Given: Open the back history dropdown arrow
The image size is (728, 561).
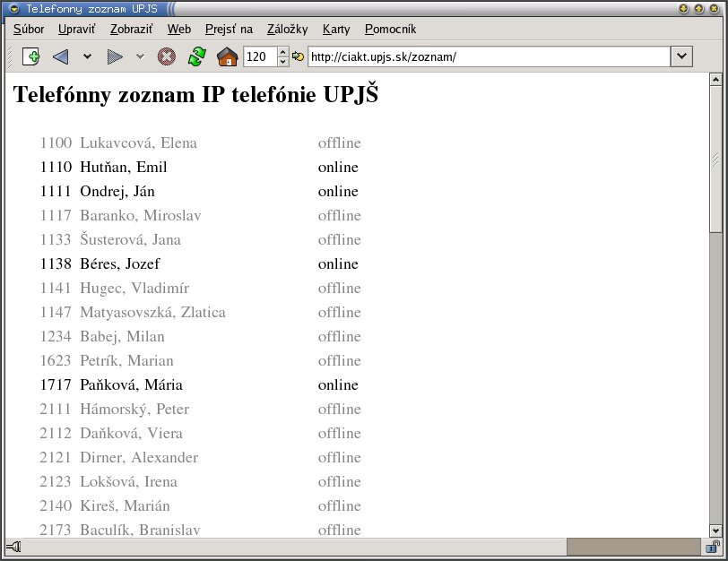Looking at the screenshot, I should [87, 56].
